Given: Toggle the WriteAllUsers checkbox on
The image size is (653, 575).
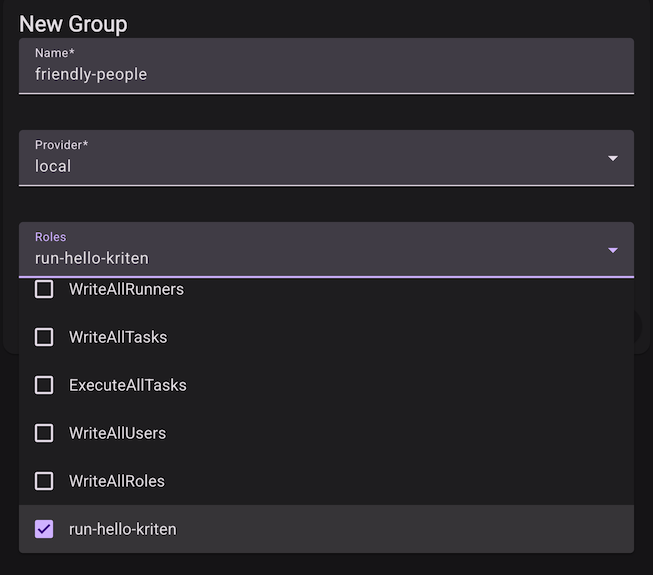Looking at the screenshot, I should (x=44, y=433).
